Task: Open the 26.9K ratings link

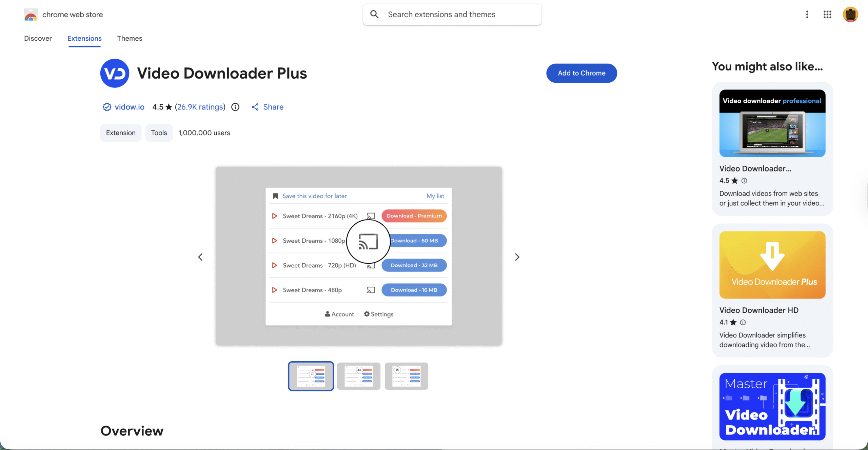Action: (x=200, y=107)
